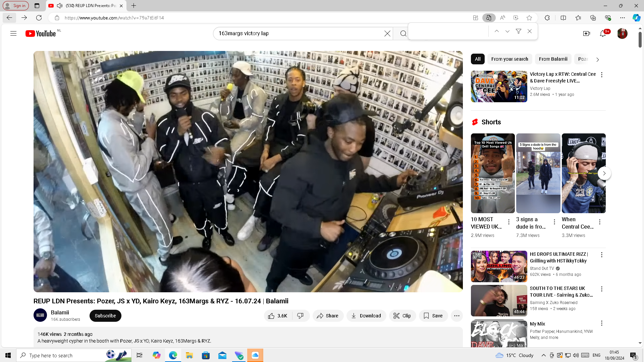Dislike the video with thumbs down
The width and height of the screenshot is (644, 362).
coord(301,316)
